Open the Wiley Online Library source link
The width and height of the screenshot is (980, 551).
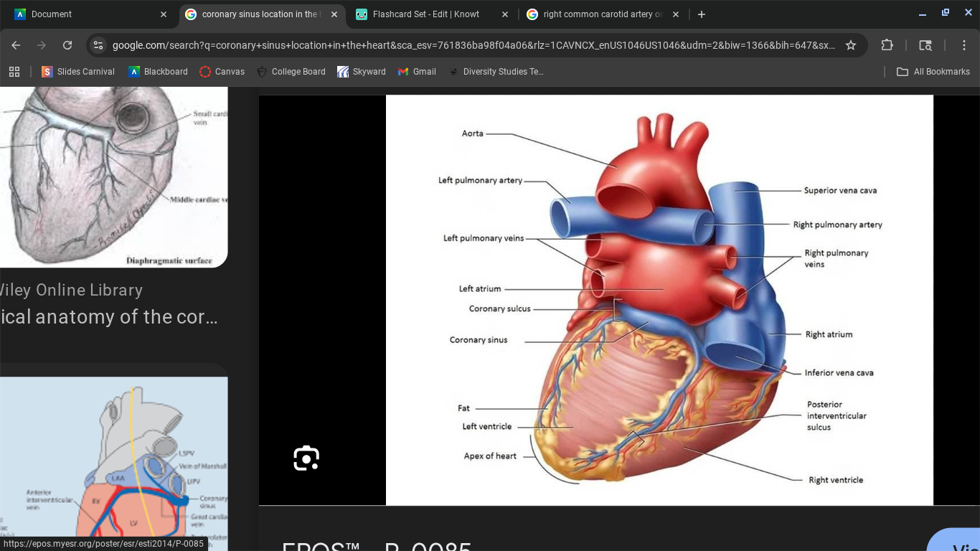[71, 290]
